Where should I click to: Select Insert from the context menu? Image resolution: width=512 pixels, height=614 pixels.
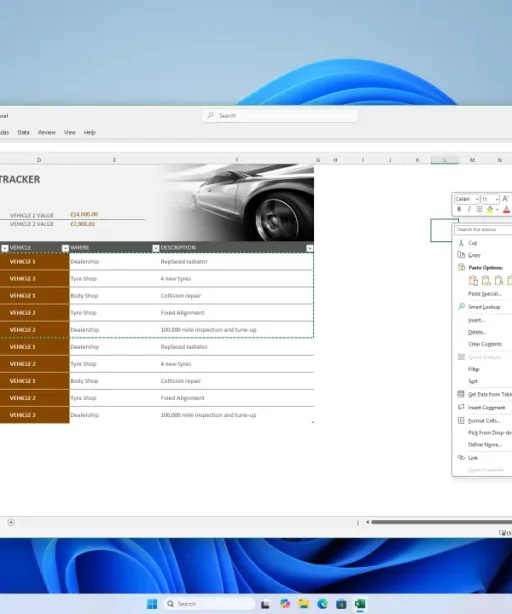476,320
